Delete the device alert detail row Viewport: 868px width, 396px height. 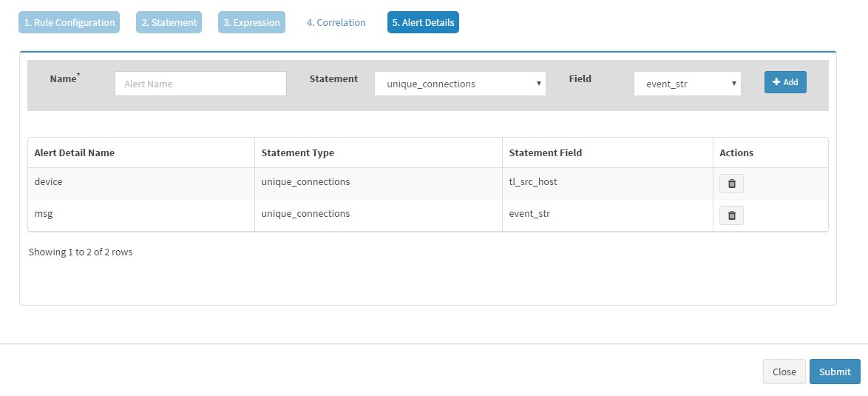[731, 184]
